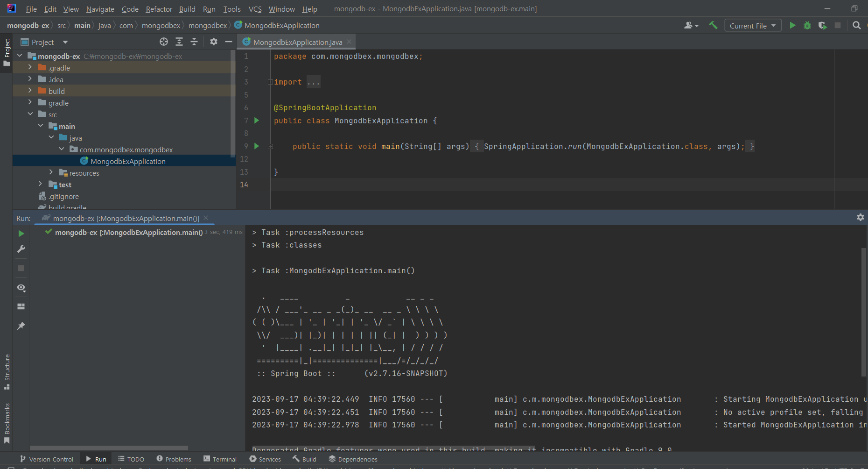Viewport: 868px width, 469px height.
Task: Open Run panel gear settings
Action: pyautogui.click(x=861, y=217)
